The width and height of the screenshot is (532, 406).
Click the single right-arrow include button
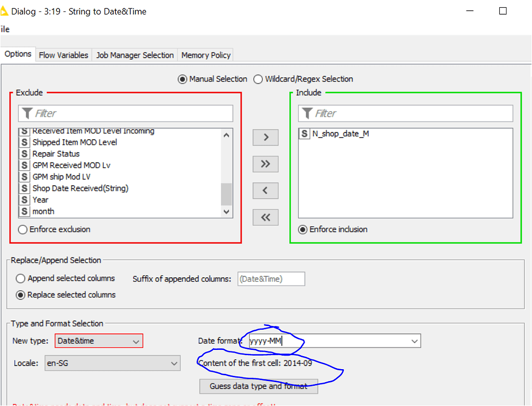265,137
